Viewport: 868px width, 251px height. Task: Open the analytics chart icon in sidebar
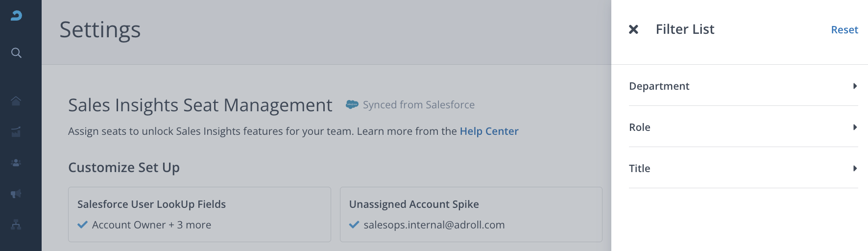(16, 132)
